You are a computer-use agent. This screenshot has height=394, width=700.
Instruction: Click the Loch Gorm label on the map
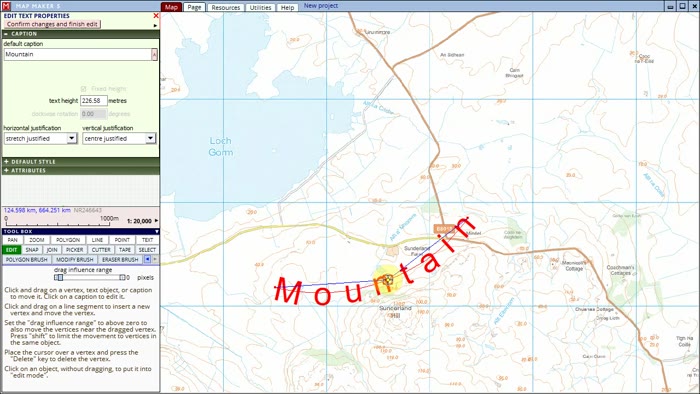pos(221,146)
